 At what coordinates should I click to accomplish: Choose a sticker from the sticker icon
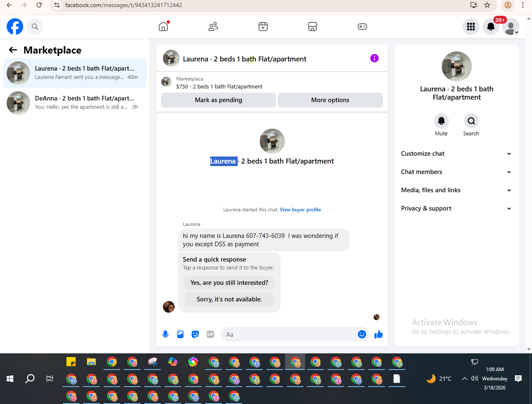pos(195,334)
